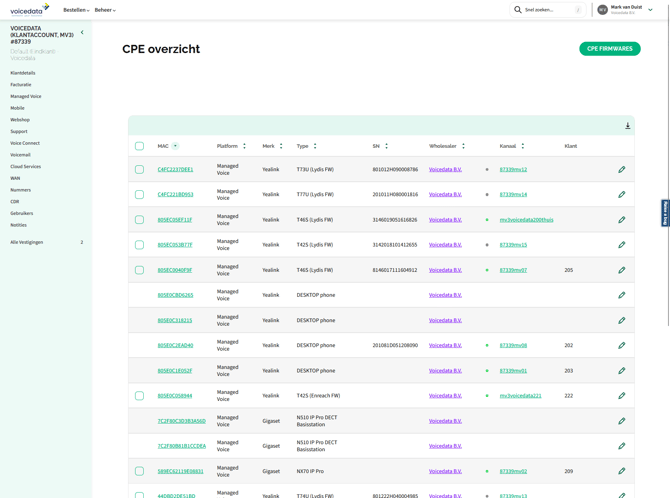Screen dimensions: 670x498
Task: Edit the C4FC2237DEE1 device row
Action: click(x=621, y=170)
